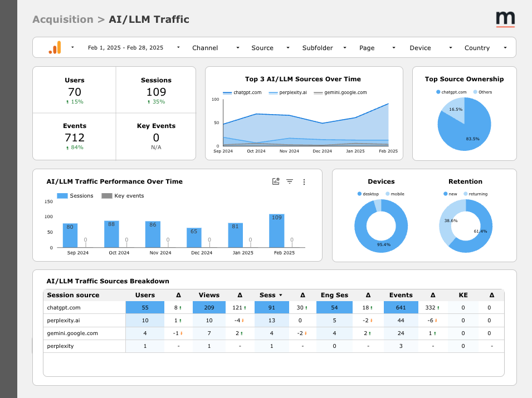Click the Sessions scorecard showing 109
532x398 pixels.
tap(156, 91)
